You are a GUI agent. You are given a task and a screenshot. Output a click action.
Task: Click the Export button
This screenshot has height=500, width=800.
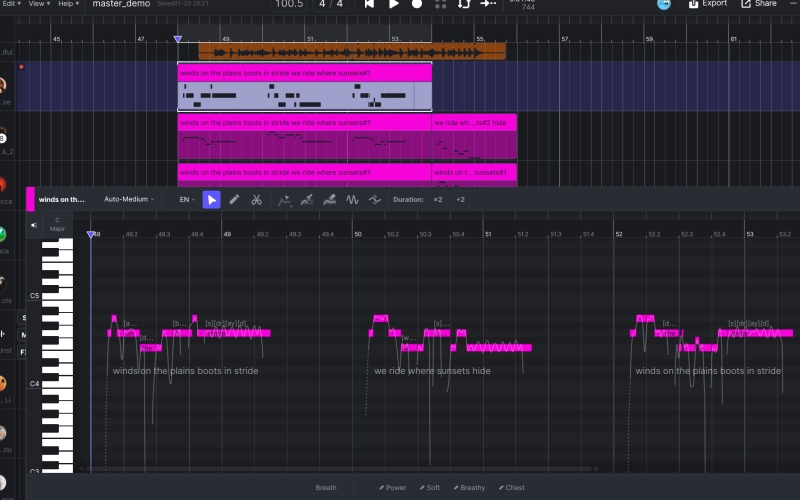[x=708, y=4]
